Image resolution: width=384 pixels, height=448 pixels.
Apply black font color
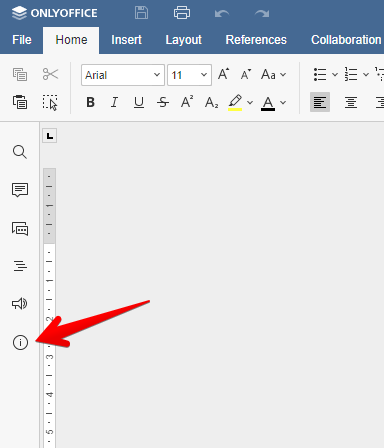[268, 103]
